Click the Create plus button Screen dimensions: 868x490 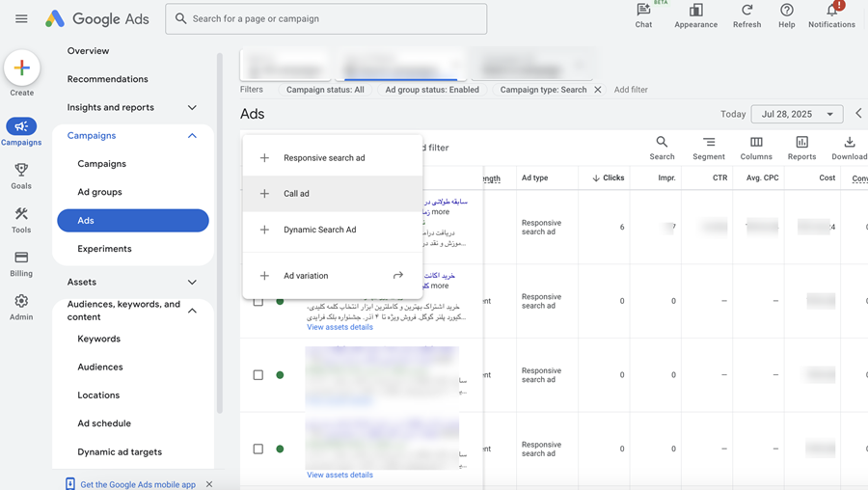21,68
